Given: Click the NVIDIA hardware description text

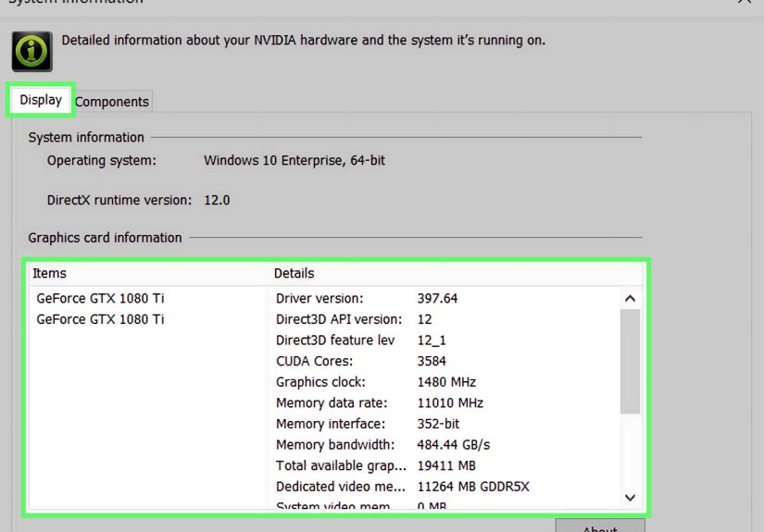Looking at the screenshot, I should tap(303, 40).
